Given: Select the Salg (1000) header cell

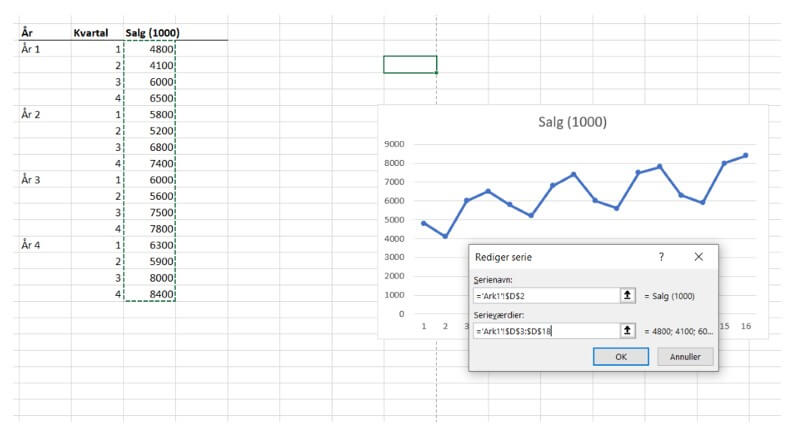Looking at the screenshot, I should (152, 33).
